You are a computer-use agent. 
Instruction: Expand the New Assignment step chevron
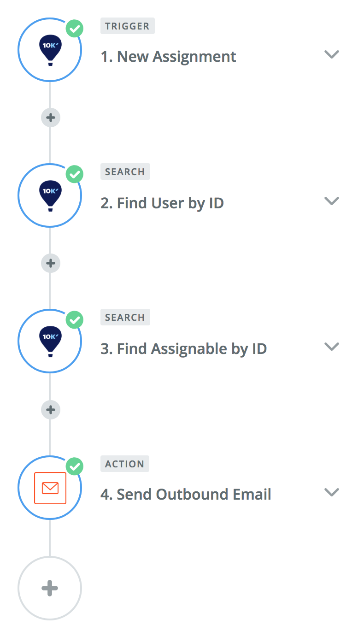click(331, 54)
